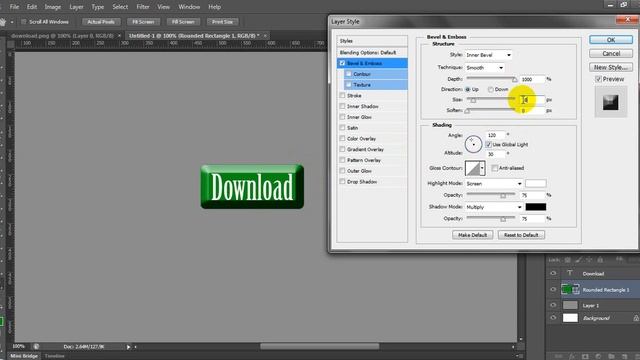Click Make Default button
The height and width of the screenshot is (360, 640).
(x=472, y=235)
